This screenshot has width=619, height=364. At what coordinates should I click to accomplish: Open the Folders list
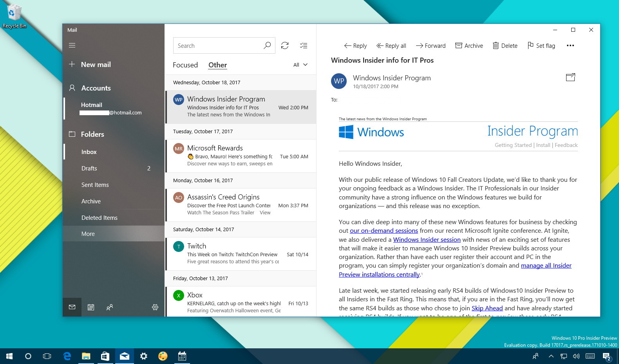click(87, 134)
